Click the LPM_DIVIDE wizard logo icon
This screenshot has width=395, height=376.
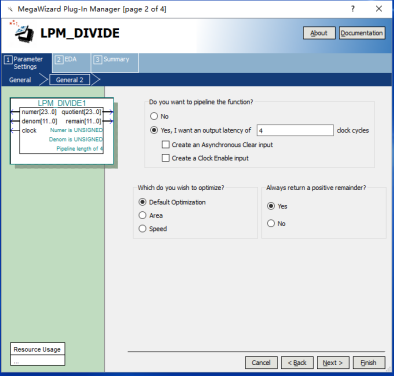(x=23, y=32)
